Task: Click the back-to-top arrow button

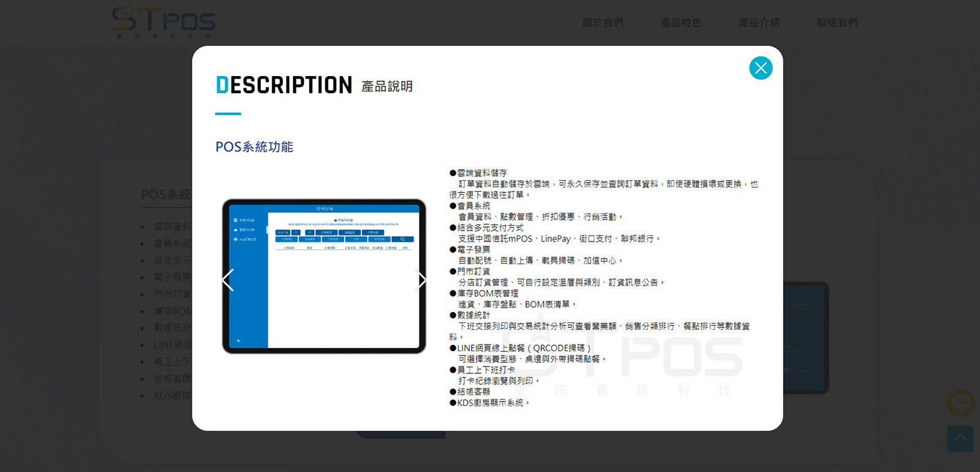Action: tap(960, 439)
